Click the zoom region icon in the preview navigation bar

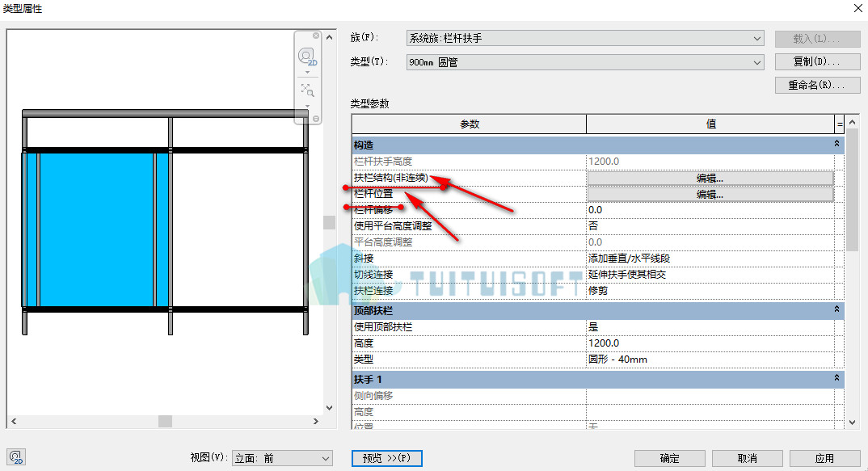[x=307, y=90]
